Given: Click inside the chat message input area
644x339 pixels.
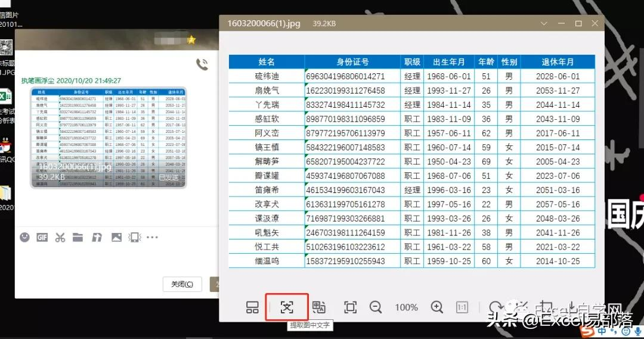Looking at the screenshot, I should coord(117,259).
